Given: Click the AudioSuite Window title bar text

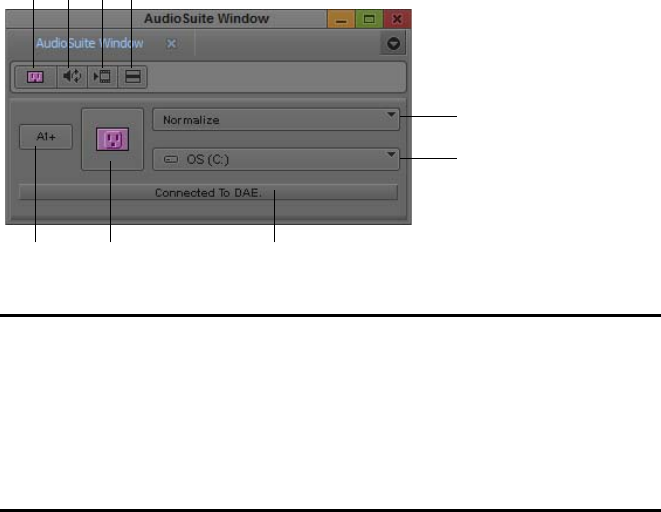Looking at the screenshot, I should (x=207, y=19).
